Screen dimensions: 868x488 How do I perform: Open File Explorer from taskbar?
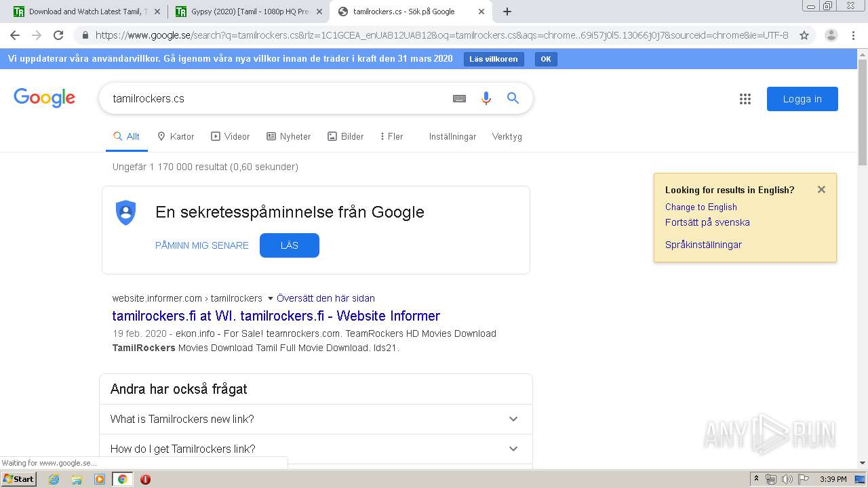[x=77, y=479]
